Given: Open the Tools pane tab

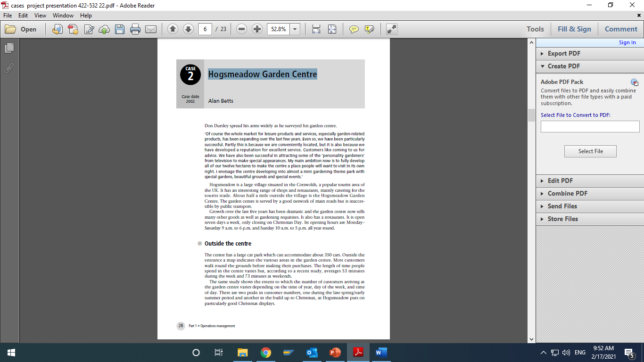Looking at the screenshot, I should pos(535,29).
